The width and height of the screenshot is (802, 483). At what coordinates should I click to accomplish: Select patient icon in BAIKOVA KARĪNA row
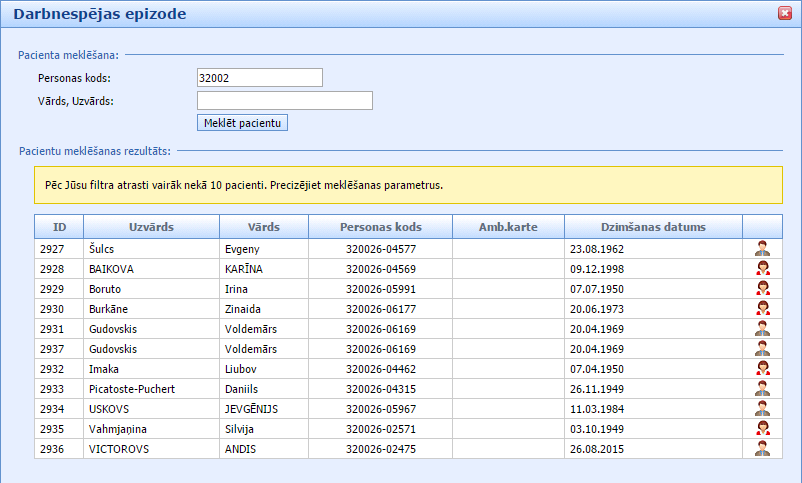pos(763,269)
